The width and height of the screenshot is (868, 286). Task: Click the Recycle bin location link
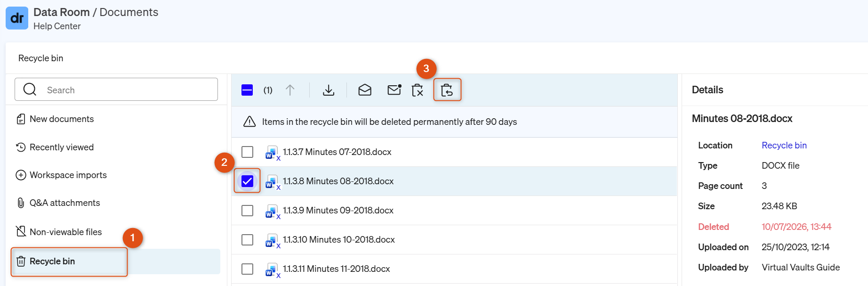pos(784,145)
